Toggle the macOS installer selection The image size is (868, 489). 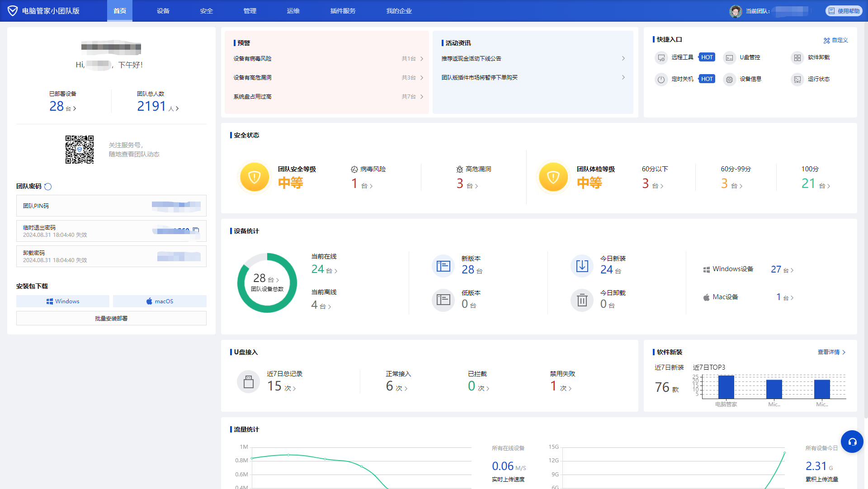pos(160,301)
